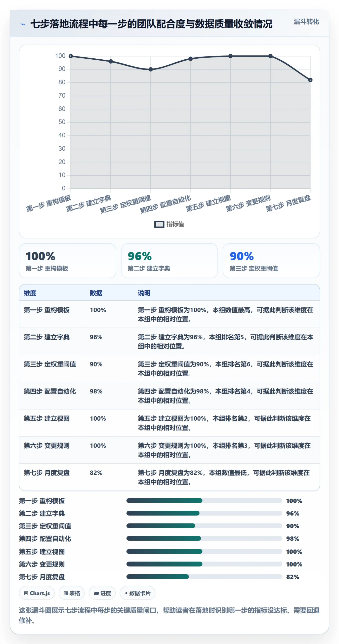Click table cell 第五步 建立视图
Screen dimensions: 339x644
coord(47,419)
